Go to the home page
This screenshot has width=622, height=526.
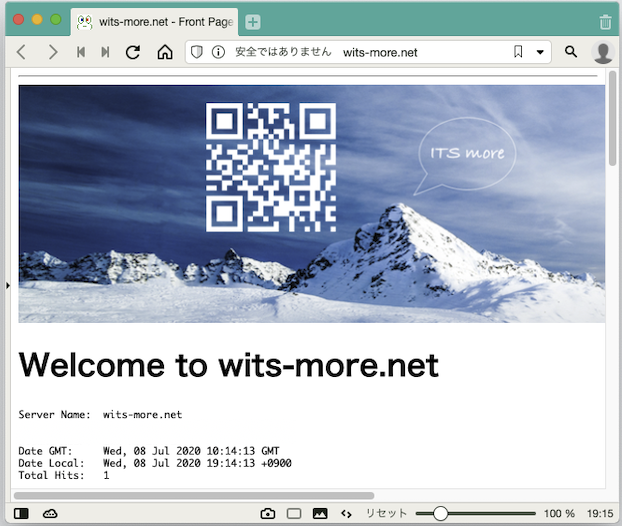[x=165, y=52]
